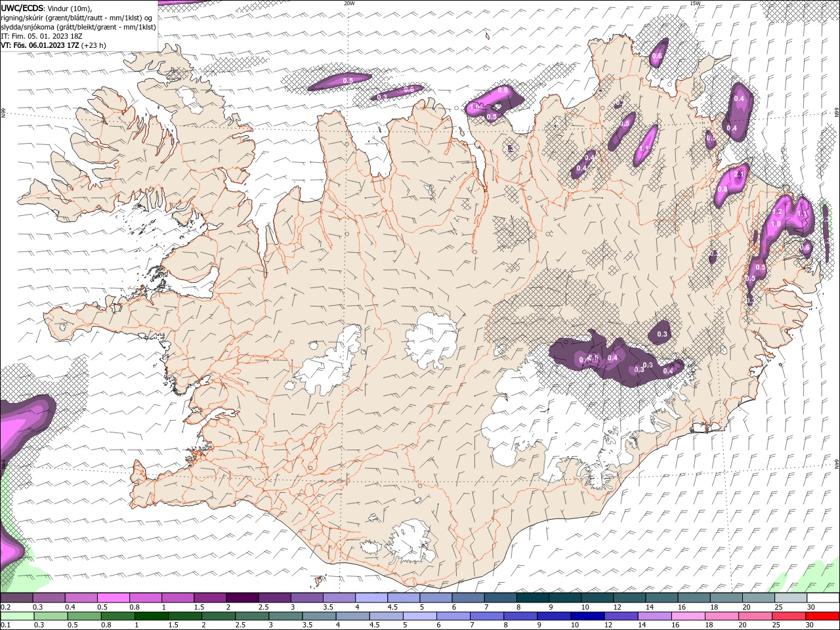Pick the pale green 0.1 swatch in lower legend
Viewport: 840px width, 630px height.
(16, 616)
